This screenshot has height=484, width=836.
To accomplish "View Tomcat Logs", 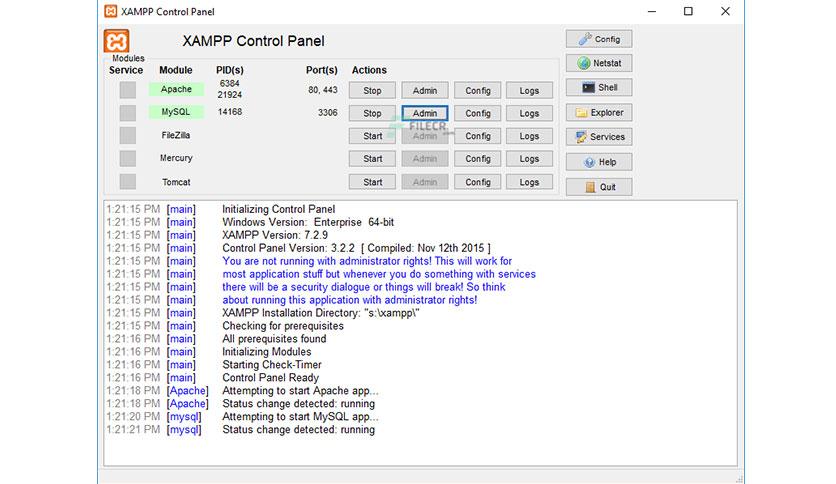I will pos(529,182).
